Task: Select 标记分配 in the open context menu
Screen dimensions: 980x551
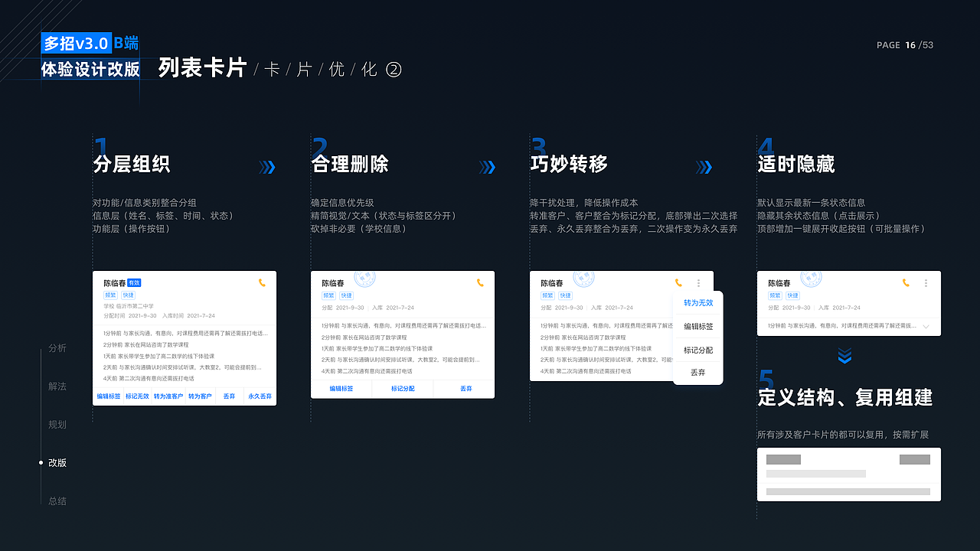Action: [x=697, y=351]
